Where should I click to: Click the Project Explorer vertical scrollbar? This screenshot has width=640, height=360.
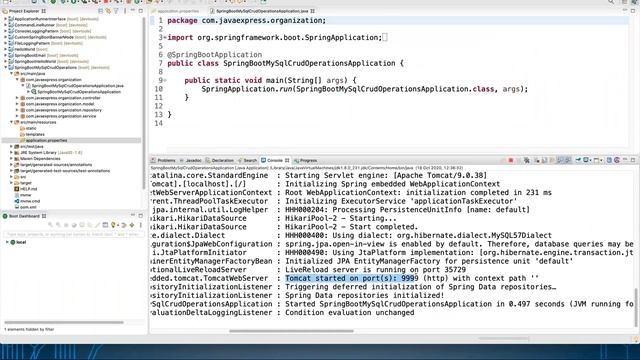tap(144, 102)
